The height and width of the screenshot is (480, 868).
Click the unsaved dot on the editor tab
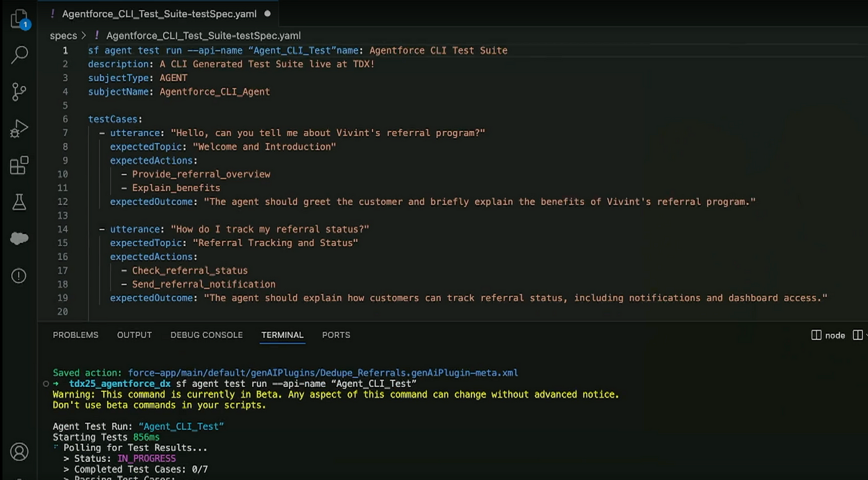267,13
